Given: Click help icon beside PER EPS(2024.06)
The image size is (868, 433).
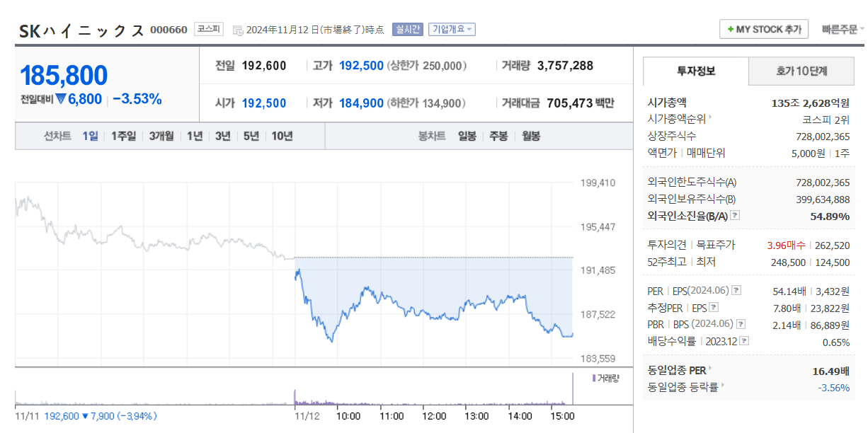Looking at the screenshot, I should click(736, 291).
